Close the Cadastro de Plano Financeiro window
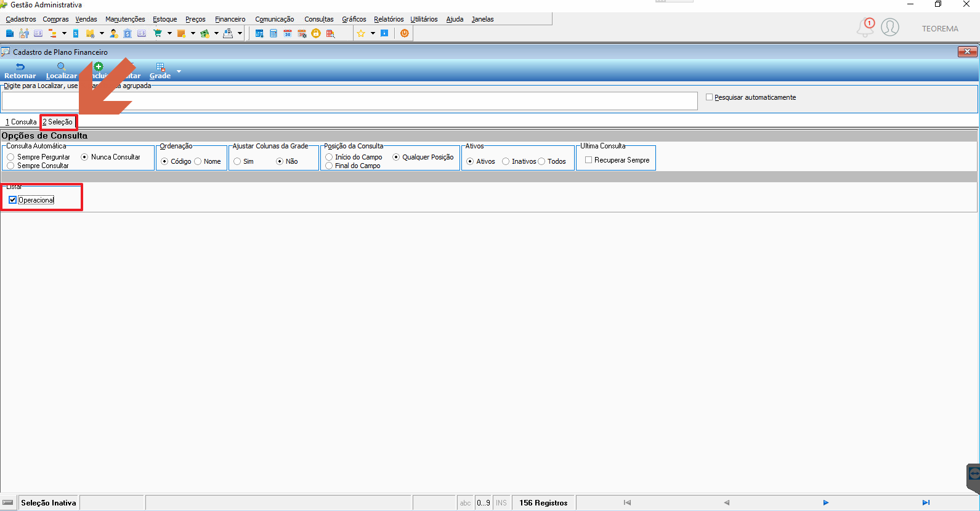This screenshot has height=511, width=980. (967, 52)
